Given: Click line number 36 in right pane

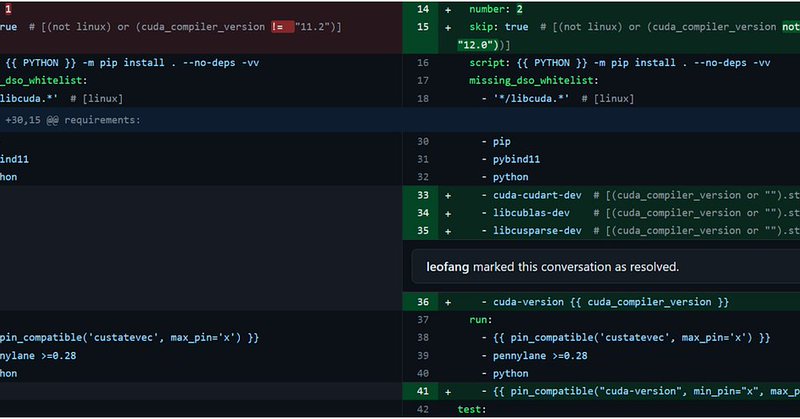Looking at the screenshot, I should point(423,302).
